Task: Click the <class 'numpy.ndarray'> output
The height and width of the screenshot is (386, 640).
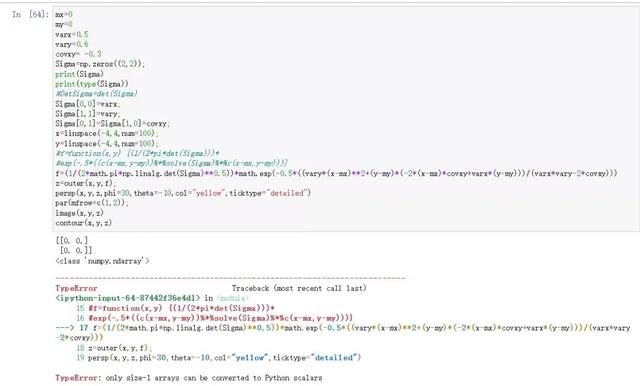Action: click(x=102, y=261)
